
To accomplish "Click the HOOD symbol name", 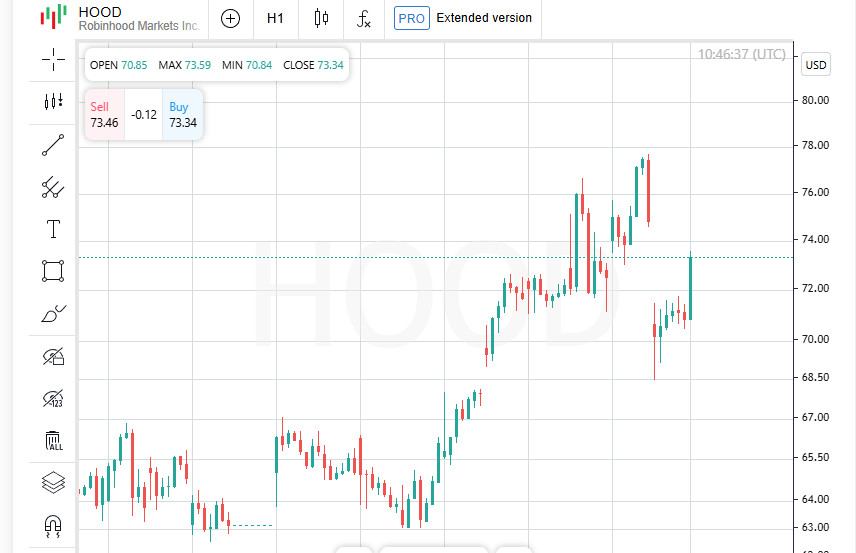I will 100,12.
